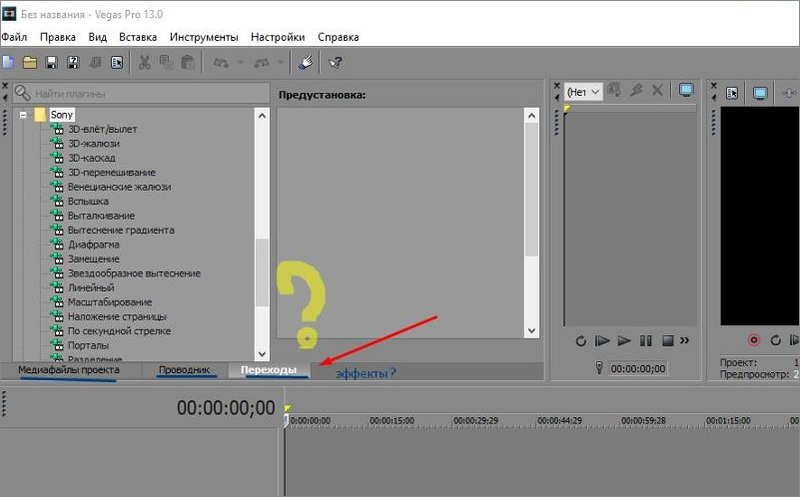Click the Redo icon in the toolbar
The width and height of the screenshot is (800, 497).
pyautogui.click(x=262, y=62)
